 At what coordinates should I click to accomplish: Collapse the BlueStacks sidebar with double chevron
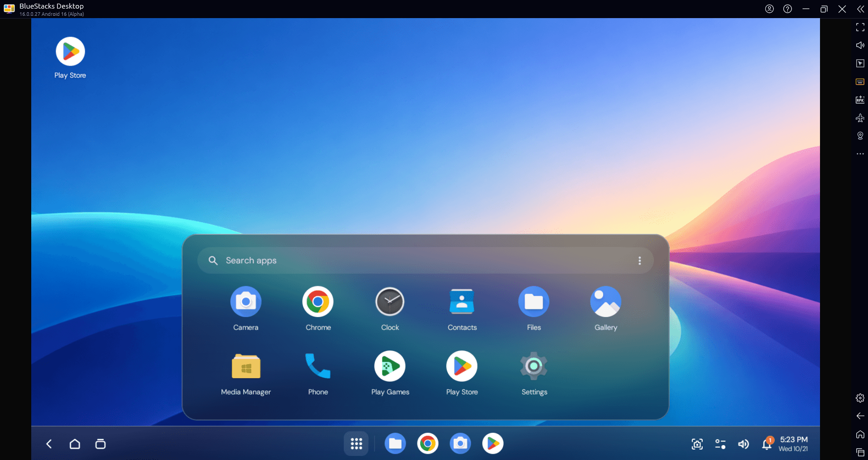[x=860, y=9]
